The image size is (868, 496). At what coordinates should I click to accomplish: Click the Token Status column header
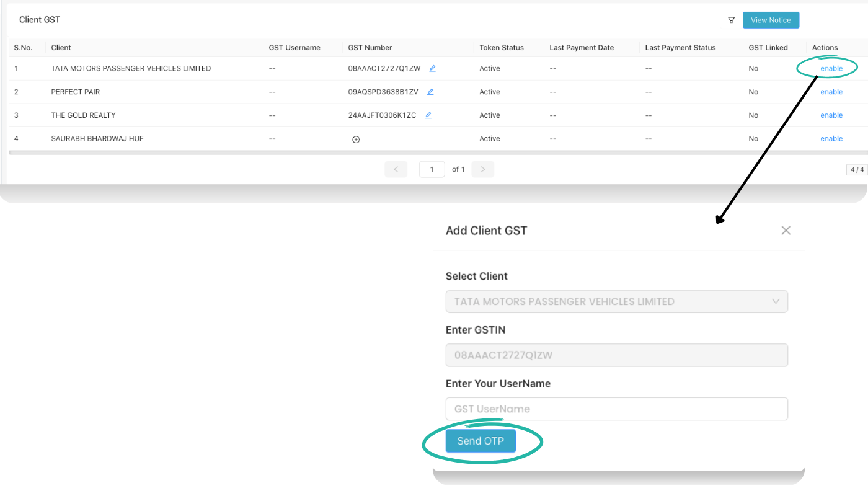click(501, 47)
